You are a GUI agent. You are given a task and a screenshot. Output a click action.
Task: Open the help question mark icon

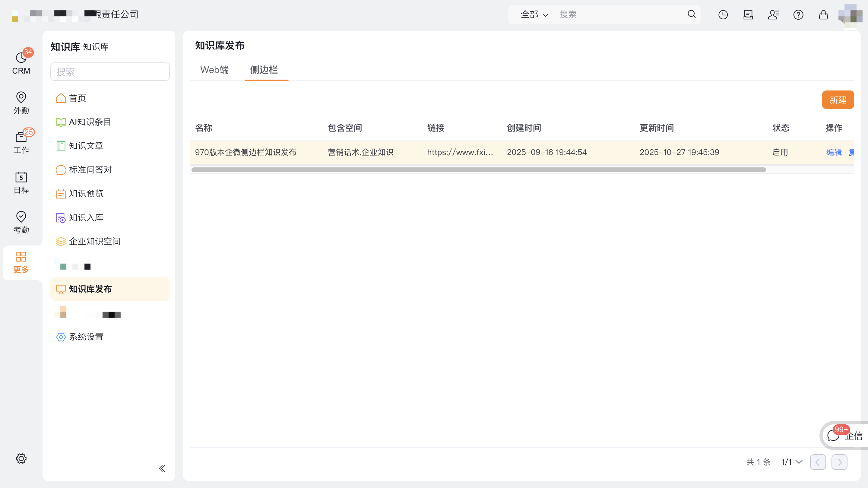point(798,14)
